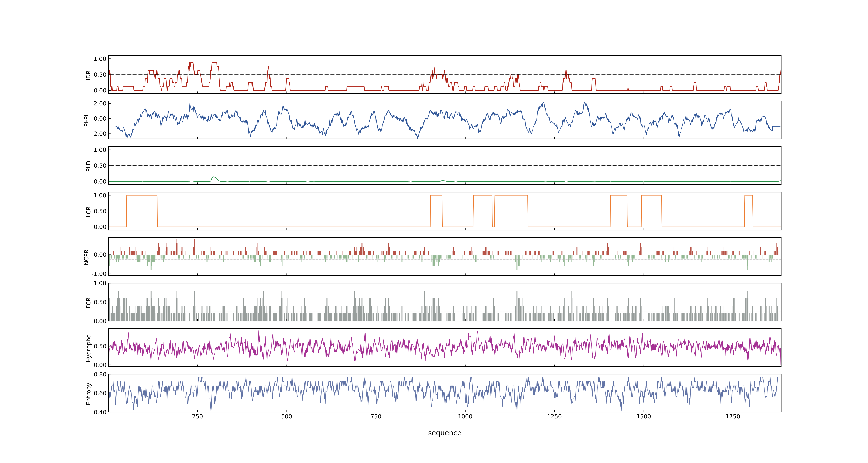The height and width of the screenshot is (463, 868).
Task: Click the 0.80 tick on Entropy axis
Action: (100, 374)
